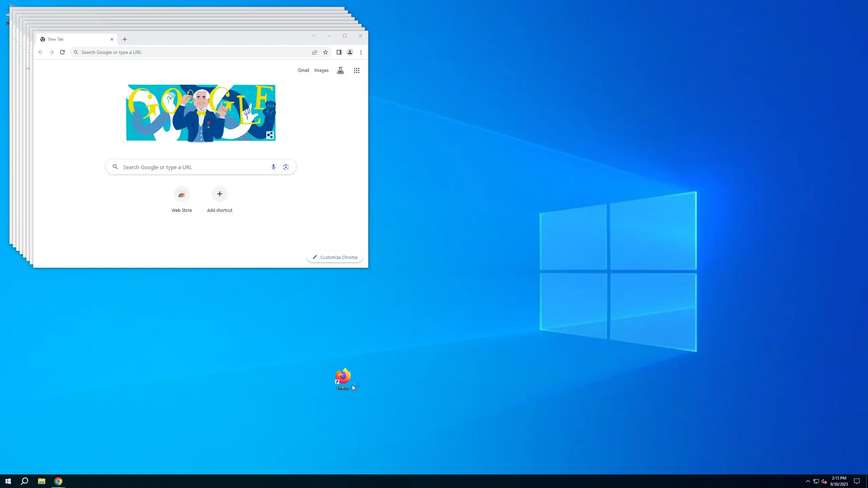This screenshot has width=868, height=488.
Task: Search by image with the Lens icon
Action: coord(286,167)
